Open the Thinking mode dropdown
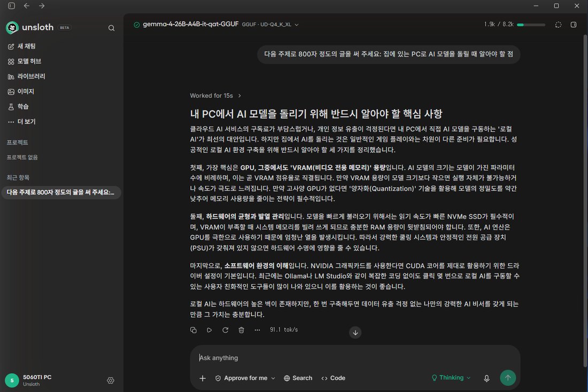This screenshot has width=588, height=392. coord(451,378)
